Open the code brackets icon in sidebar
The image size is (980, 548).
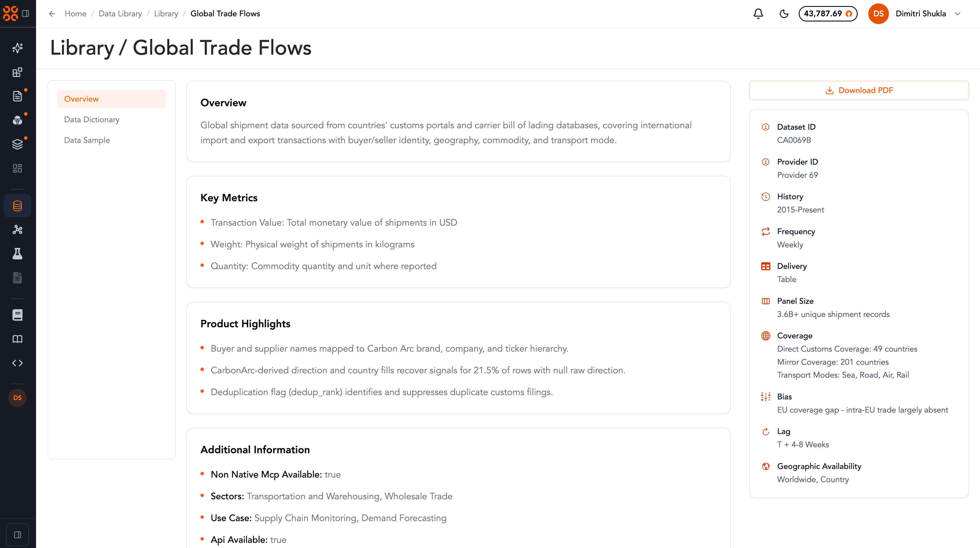click(17, 363)
